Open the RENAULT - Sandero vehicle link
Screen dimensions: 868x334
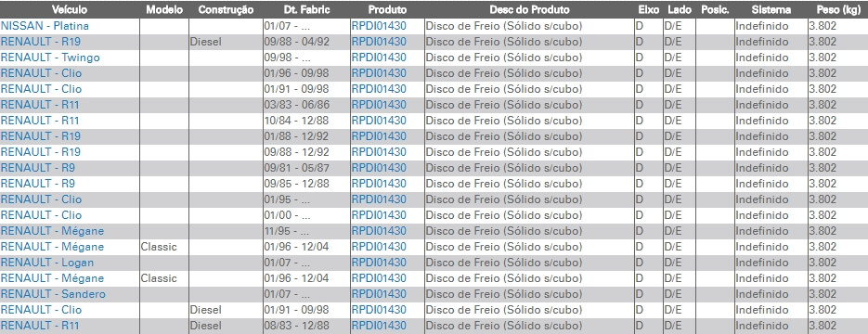point(53,294)
